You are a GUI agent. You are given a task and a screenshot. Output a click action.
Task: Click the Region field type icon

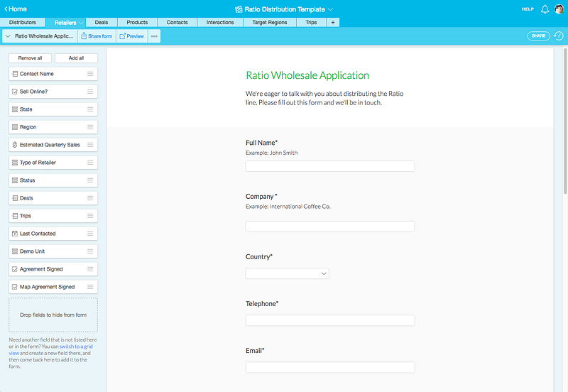point(15,127)
